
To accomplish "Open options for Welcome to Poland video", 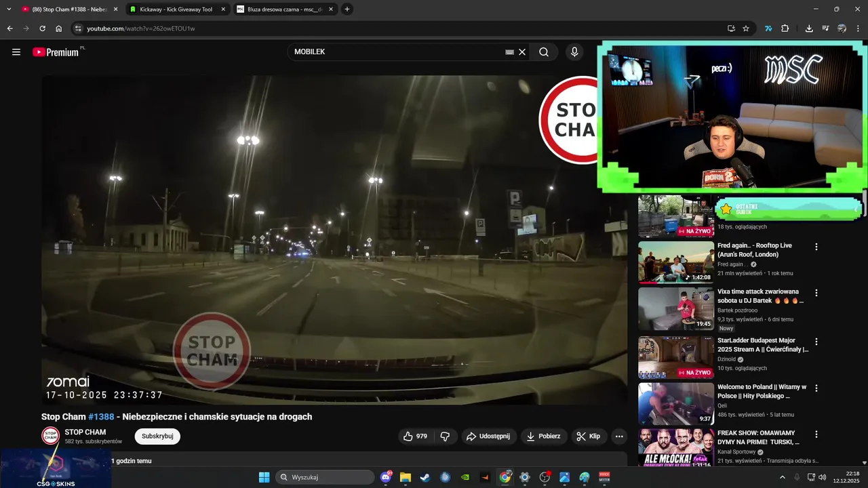I will 816,388.
